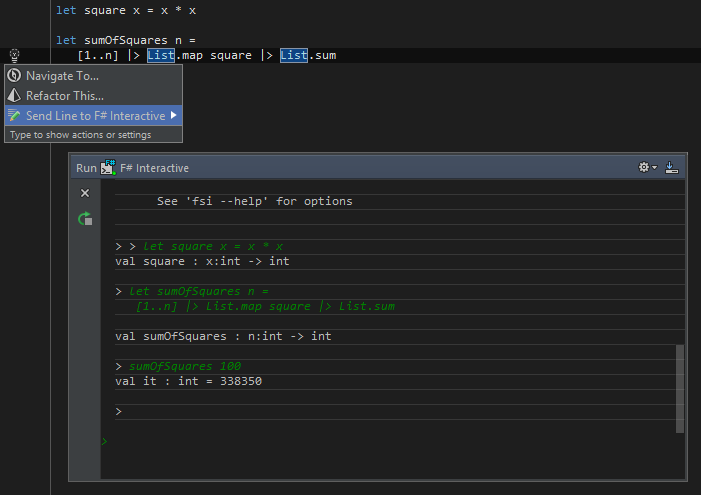This screenshot has height=495, width=701.
Task: Click 'See fsi --help for options' text
Action: click(x=254, y=201)
